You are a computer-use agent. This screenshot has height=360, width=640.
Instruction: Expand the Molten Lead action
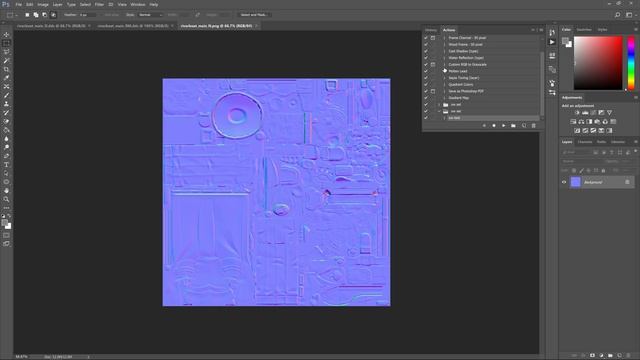[x=444, y=71]
